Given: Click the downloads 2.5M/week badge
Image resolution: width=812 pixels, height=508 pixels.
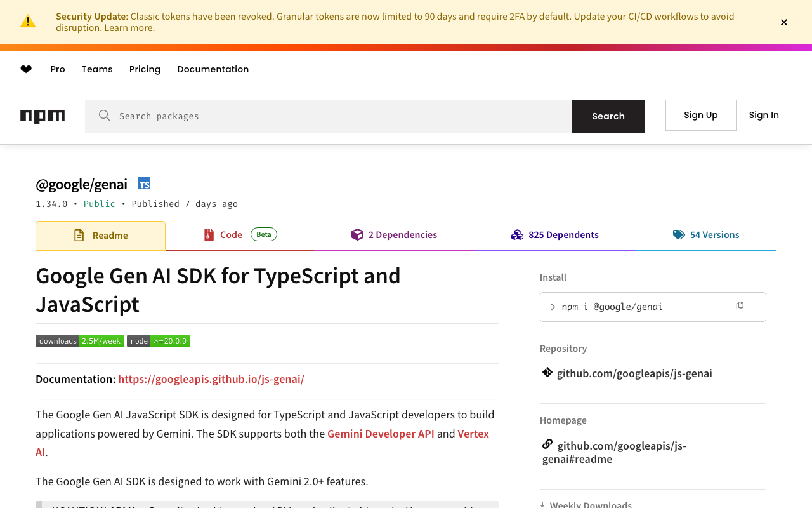Looking at the screenshot, I should pos(80,341).
